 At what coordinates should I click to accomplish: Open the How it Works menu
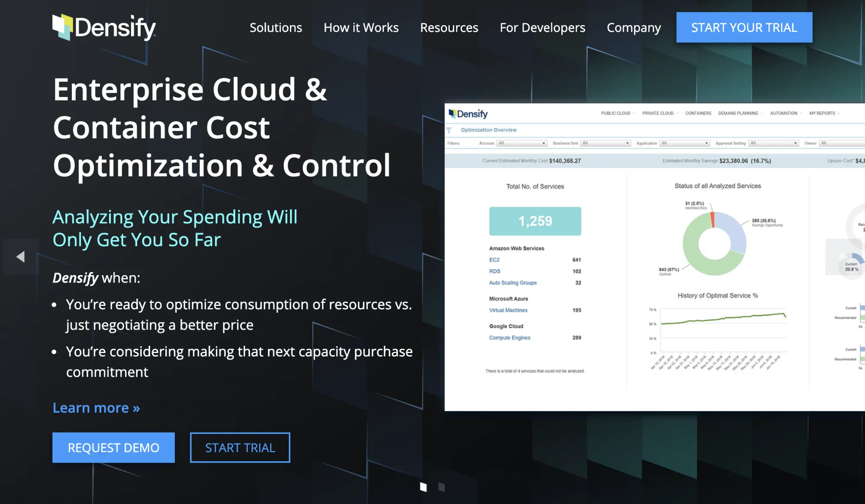[x=361, y=28]
